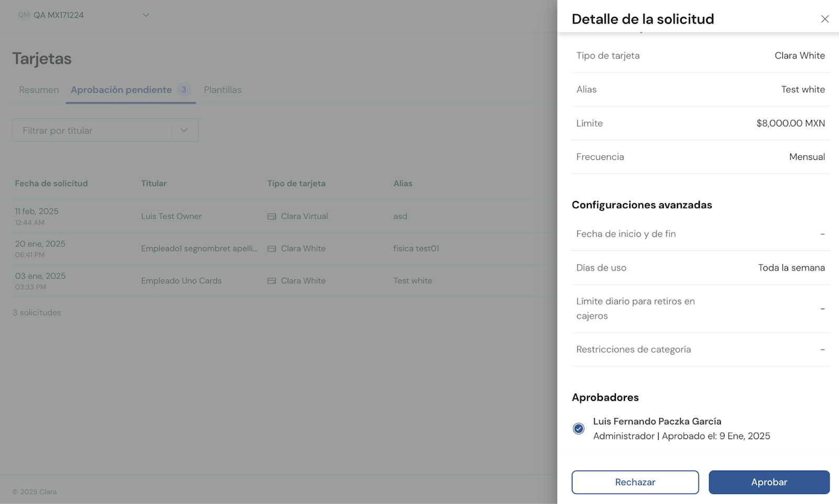Click approver name Luis Fernando Paczka García
Screen dimensions: 839x504
click(657, 421)
